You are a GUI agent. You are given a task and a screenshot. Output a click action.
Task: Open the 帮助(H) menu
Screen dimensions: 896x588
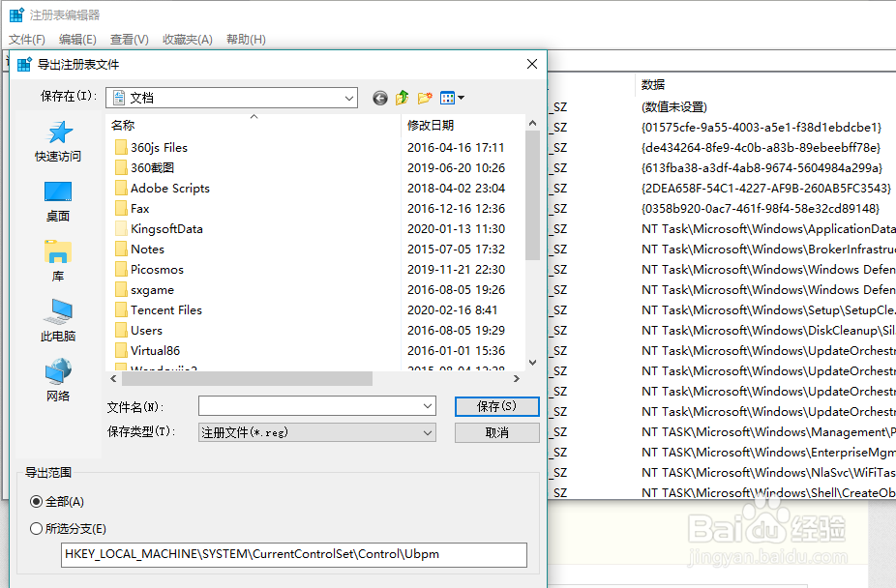[246, 40]
